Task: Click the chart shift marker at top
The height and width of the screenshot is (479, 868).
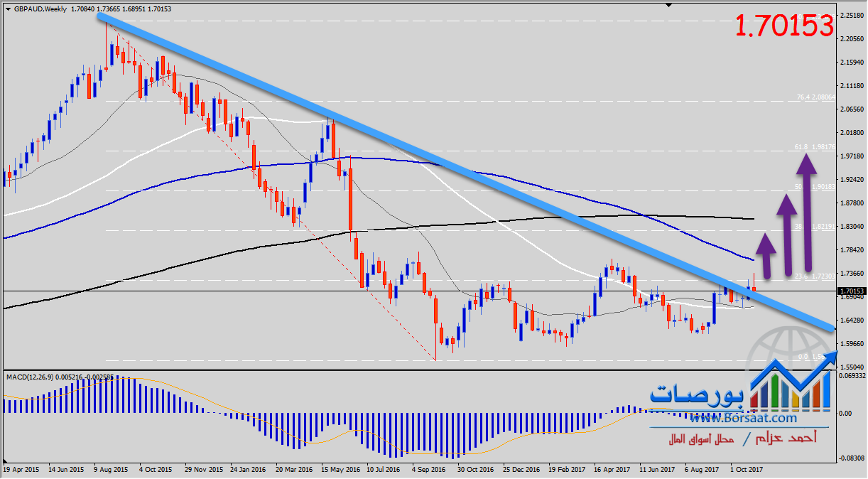Action: point(668,6)
